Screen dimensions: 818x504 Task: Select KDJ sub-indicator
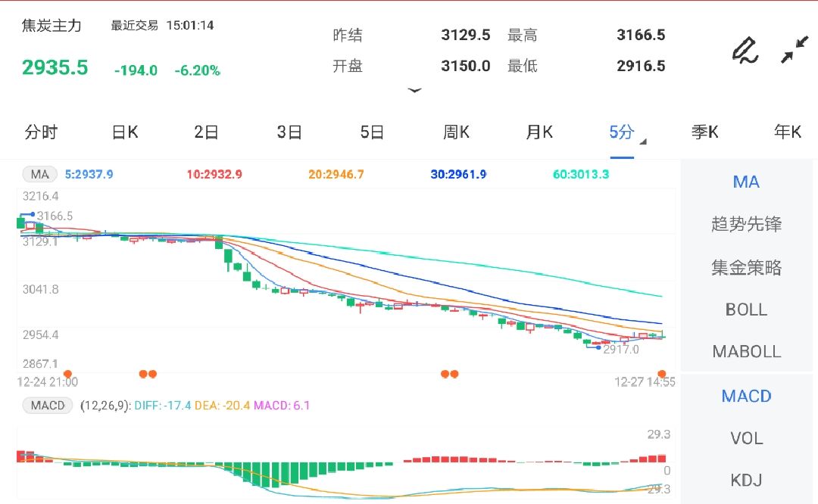[x=747, y=480]
